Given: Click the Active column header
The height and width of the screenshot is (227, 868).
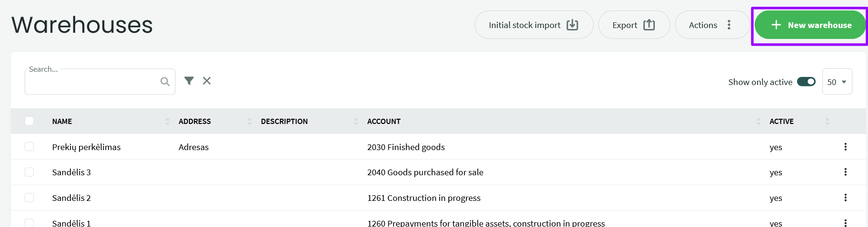Looking at the screenshot, I should click(781, 122).
